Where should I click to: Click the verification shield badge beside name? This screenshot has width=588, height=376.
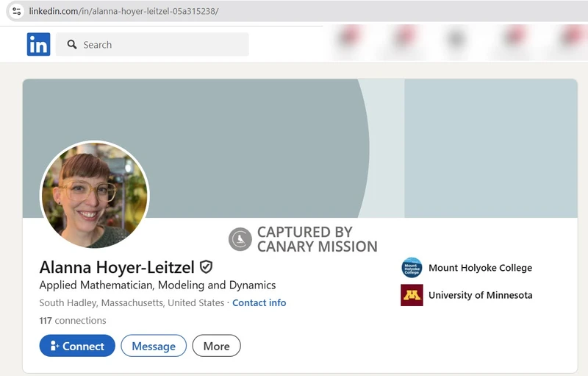coord(207,266)
